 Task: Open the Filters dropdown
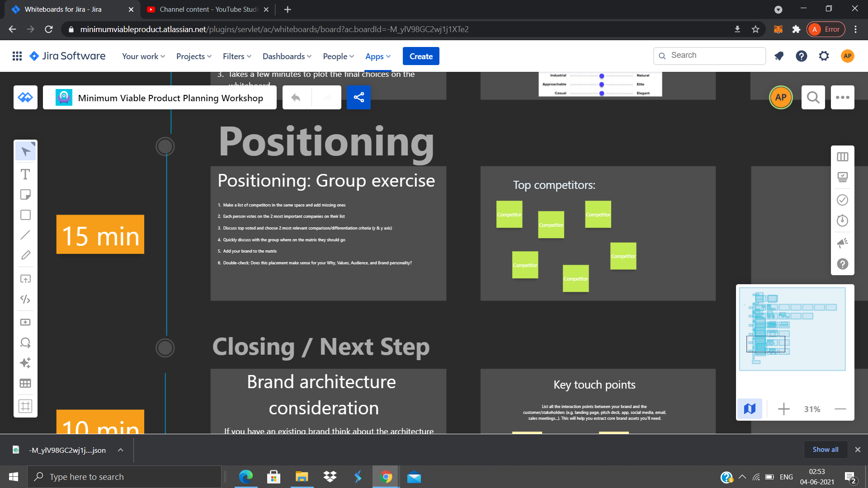pos(236,56)
